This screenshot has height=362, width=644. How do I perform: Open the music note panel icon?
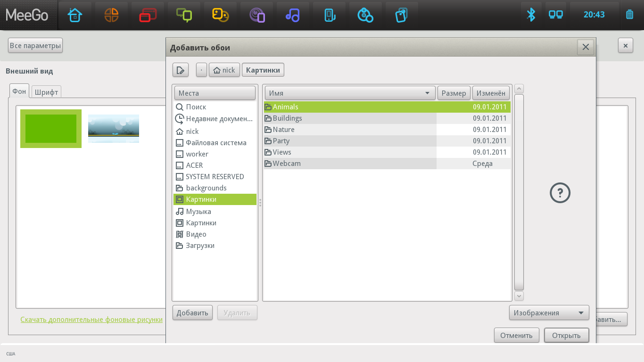[x=292, y=15]
